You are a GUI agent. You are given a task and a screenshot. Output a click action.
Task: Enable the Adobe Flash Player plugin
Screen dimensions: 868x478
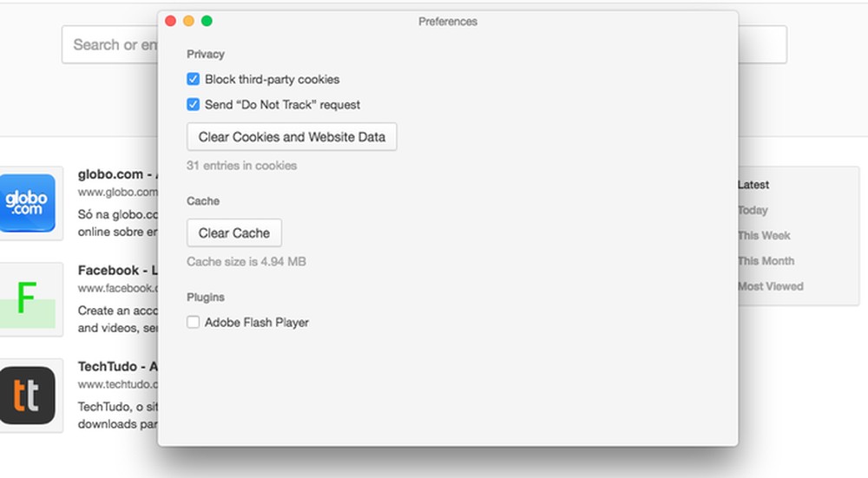click(x=194, y=323)
